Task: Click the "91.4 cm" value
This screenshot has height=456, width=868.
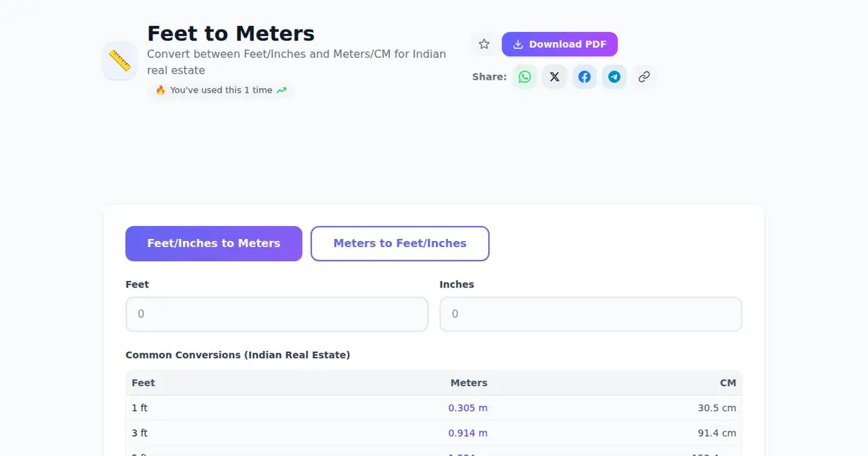Action: click(717, 433)
